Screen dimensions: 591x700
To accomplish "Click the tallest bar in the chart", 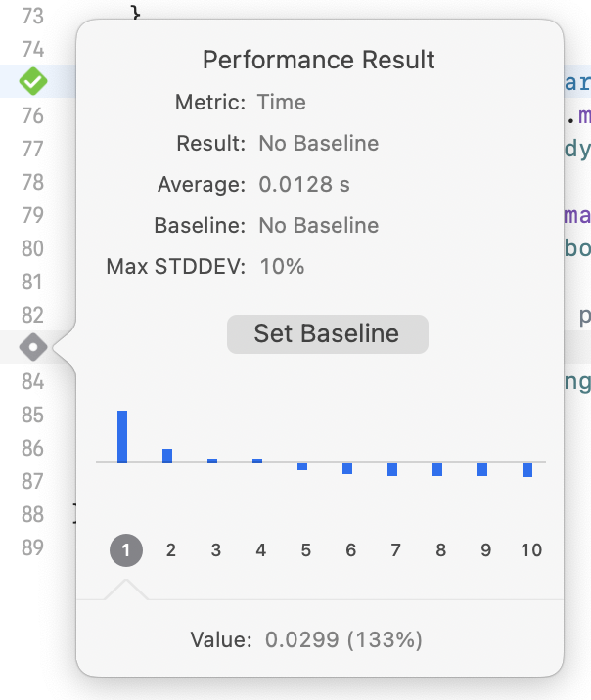I will (122, 437).
